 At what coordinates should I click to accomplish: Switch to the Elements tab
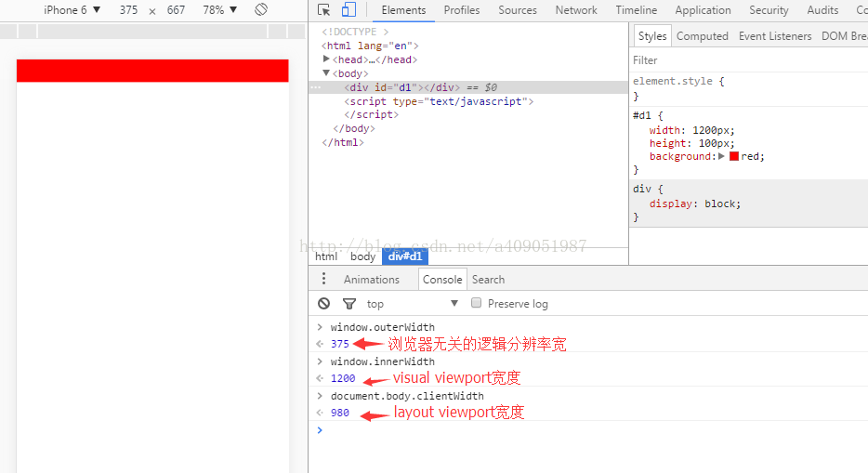403,10
